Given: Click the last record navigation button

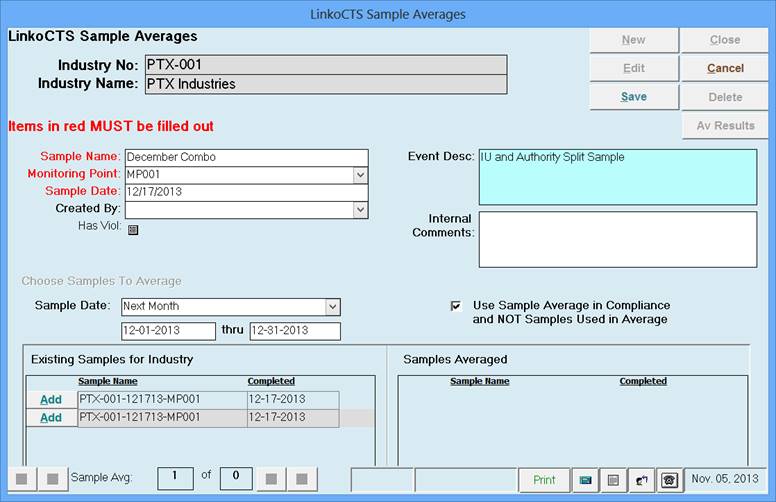Looking at the screenshot, I should tap(302, 479).
